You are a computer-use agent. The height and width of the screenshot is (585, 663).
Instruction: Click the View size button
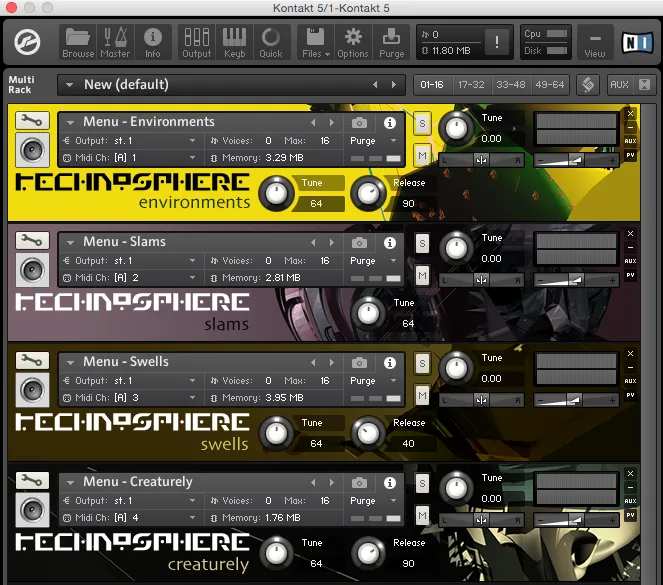[x=595, y=42]
